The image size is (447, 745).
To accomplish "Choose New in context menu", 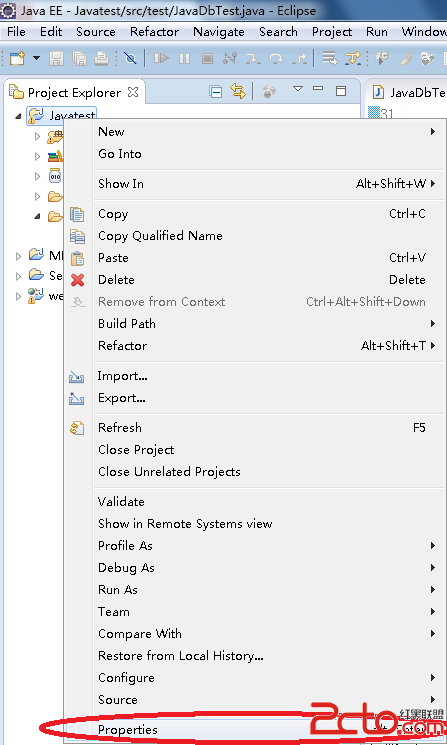I will click(254, 132).
